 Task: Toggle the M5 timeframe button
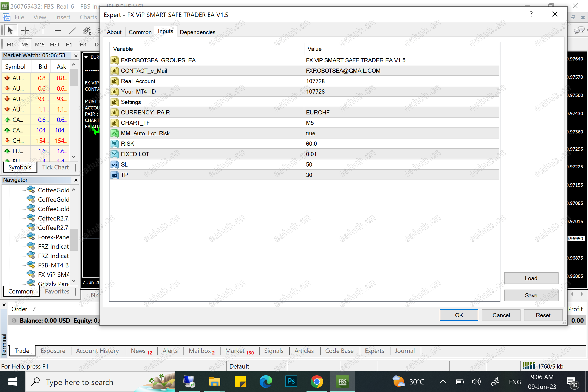tap(25, 45)
